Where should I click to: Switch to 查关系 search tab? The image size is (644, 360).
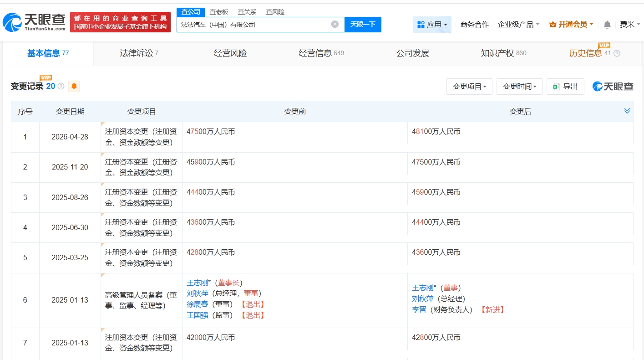coord(247,12)
